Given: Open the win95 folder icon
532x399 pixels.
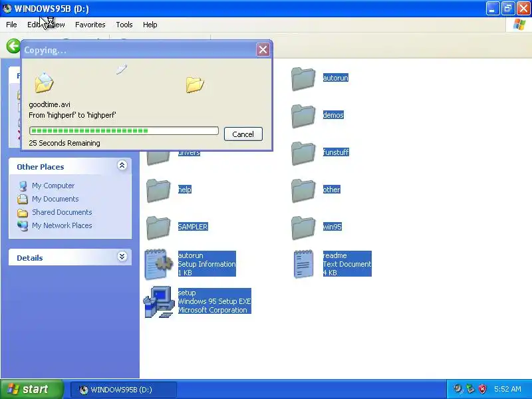Looking at the screenshot, I should click(x=303, y=228).
